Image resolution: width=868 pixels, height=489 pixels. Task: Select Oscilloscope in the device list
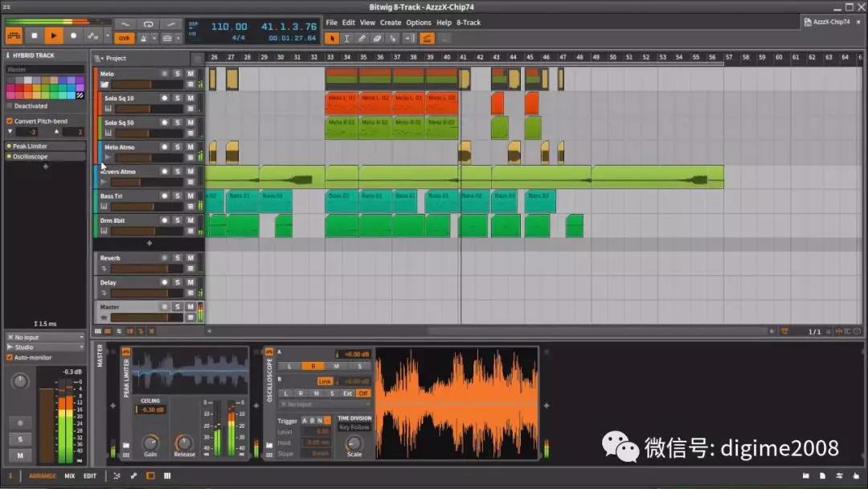(45, 157)
